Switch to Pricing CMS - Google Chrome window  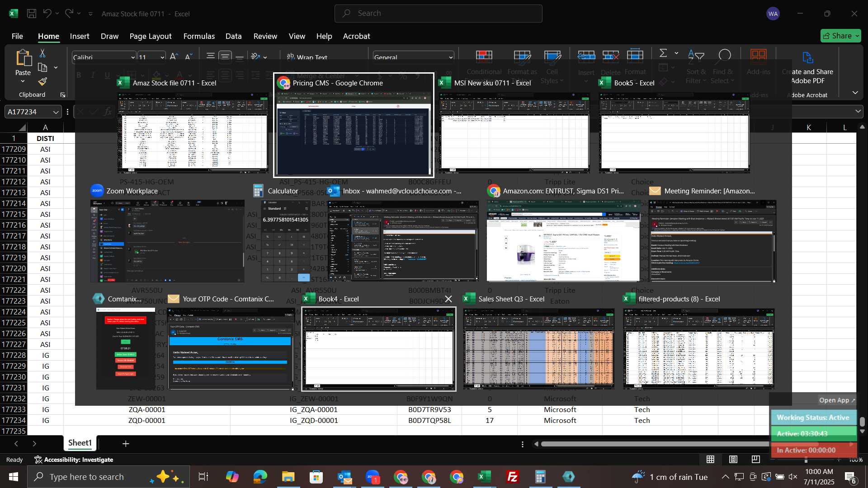click(x=354, y=125)
